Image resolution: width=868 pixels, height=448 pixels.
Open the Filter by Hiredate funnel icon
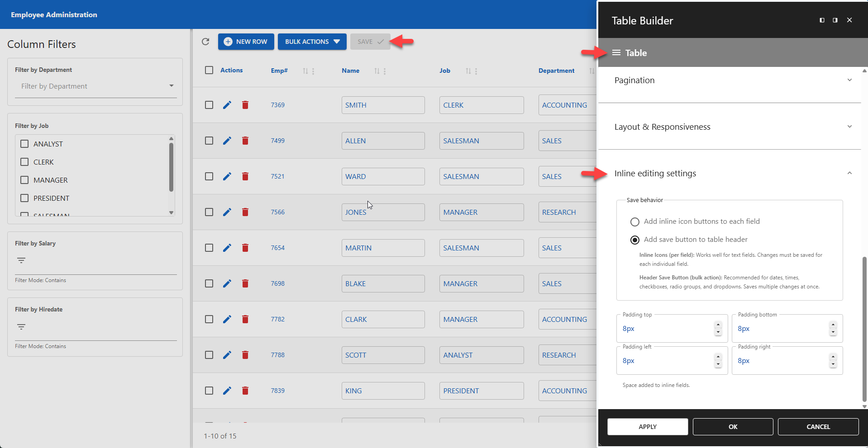(21, 326)
